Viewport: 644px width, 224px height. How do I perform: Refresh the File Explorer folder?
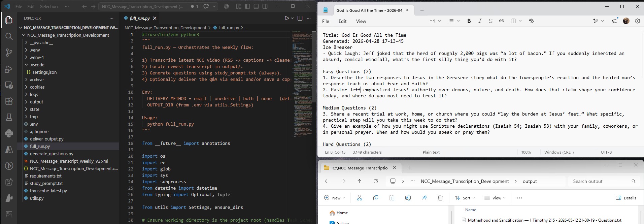coord(376,181)
